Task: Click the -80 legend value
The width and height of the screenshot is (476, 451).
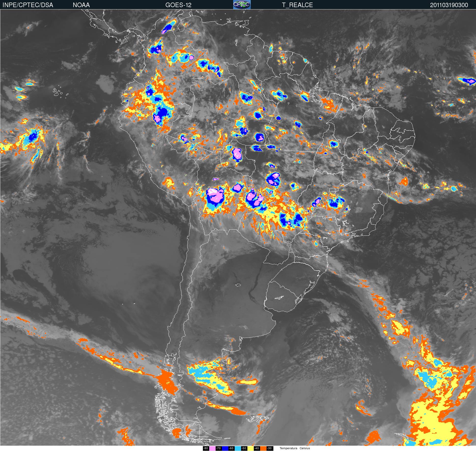Action: [x=206, y=448]
